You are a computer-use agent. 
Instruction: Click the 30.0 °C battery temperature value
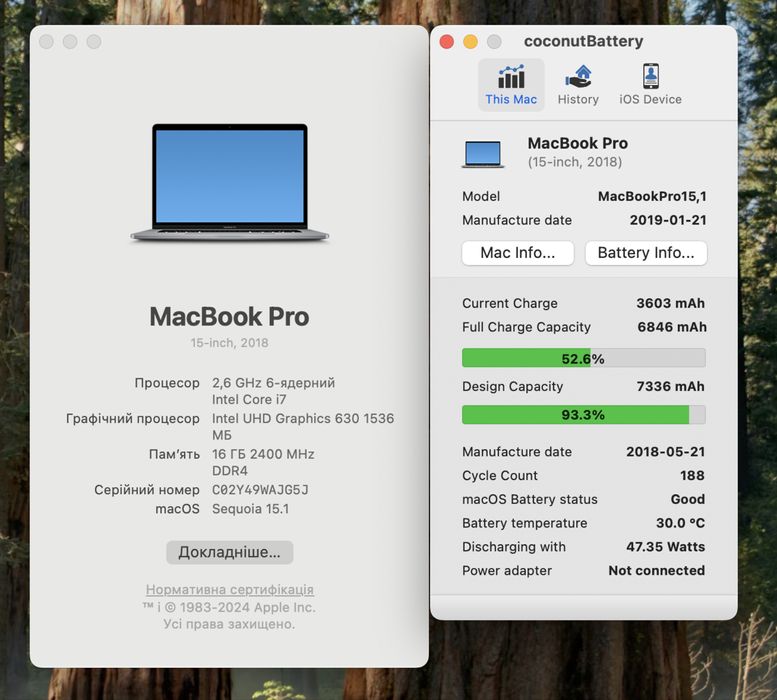(680, 523)
